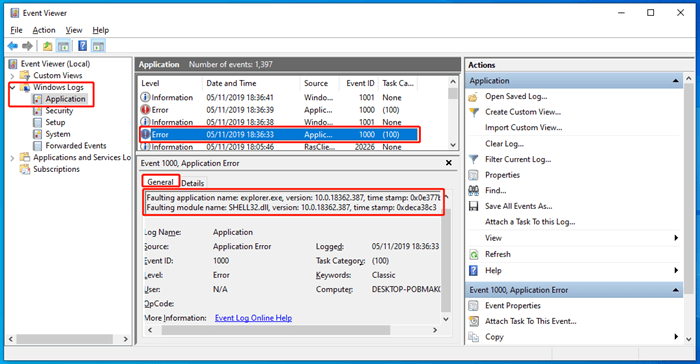Viewport: 700px width, 364px height.
Task: Select the Application log in tree
Action: point(65,99)
